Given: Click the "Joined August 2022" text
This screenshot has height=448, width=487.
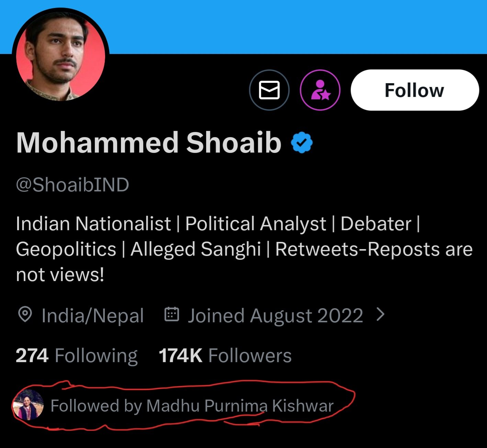Looking at the screenshot, I should pyautogui.click(x=275, y=315).
